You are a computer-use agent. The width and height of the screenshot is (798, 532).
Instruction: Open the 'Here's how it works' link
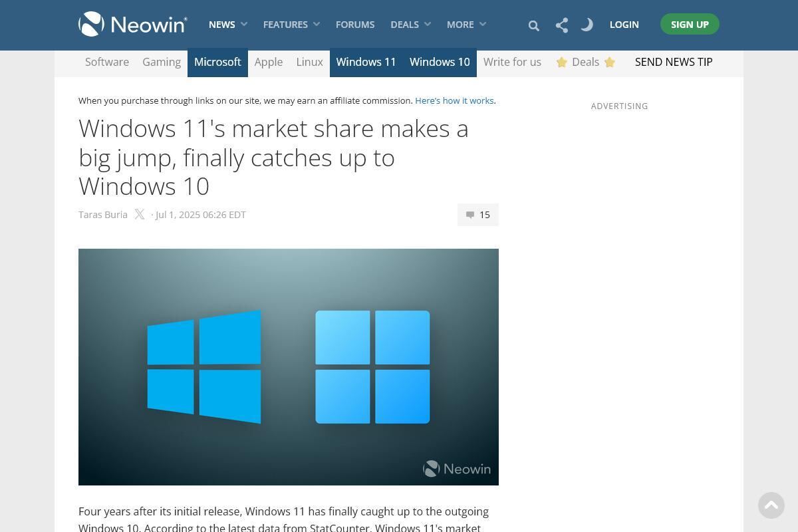[x=454, y=100]
